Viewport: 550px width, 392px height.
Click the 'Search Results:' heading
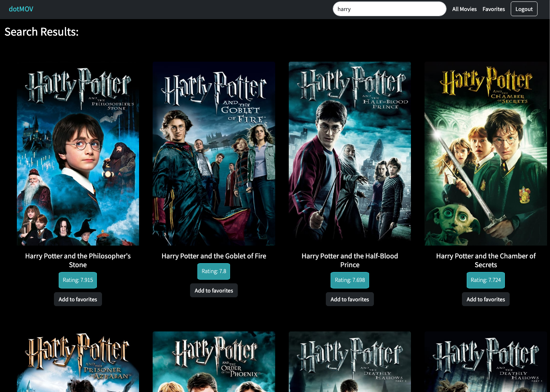[41, 32]
